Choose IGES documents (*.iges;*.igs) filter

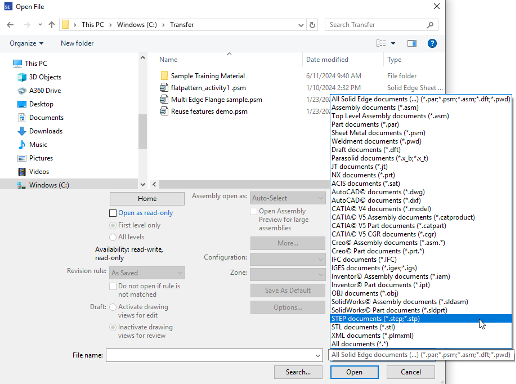[x=421, y=268]
